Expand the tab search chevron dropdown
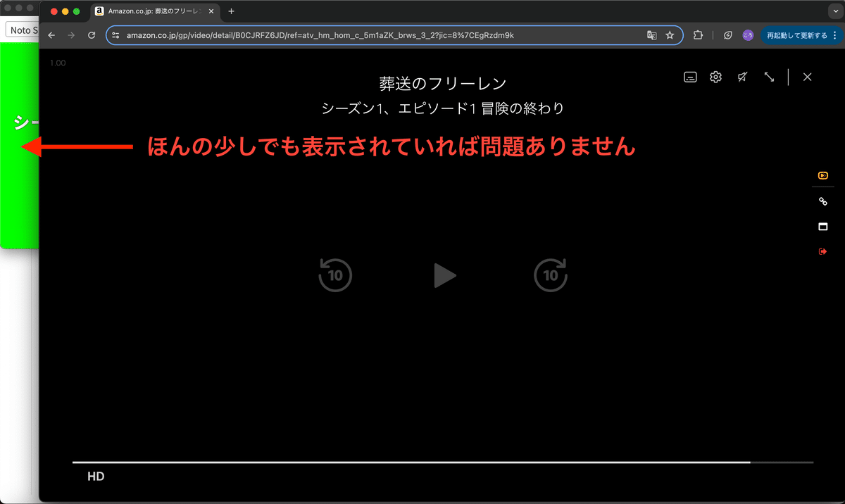 pyautogui.click(x=834, y=11)
